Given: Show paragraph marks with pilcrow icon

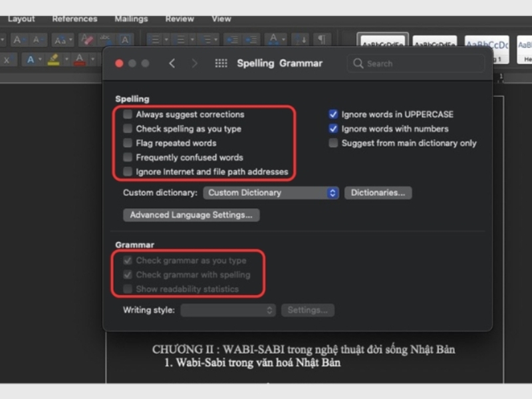Looking at the screenshot, I should click(x=321, y=39).
